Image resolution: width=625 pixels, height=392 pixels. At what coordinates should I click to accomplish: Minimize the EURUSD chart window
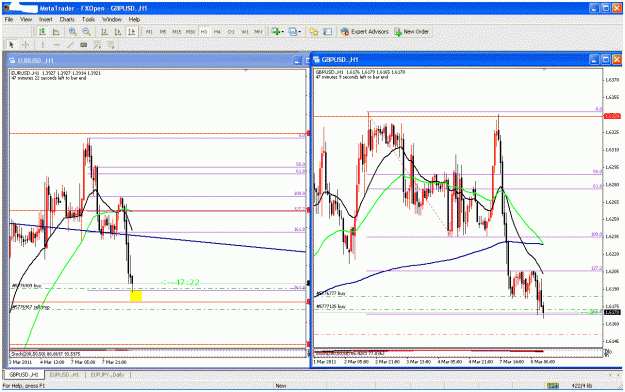[297, 61]
